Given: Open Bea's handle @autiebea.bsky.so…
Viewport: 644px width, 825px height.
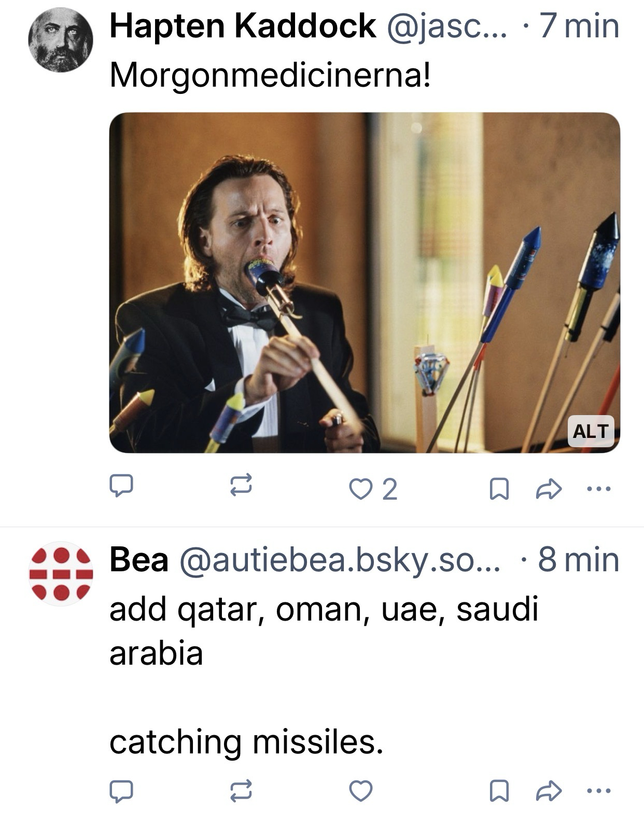Looking at the screenshot, I should click(x=340, y=560).
